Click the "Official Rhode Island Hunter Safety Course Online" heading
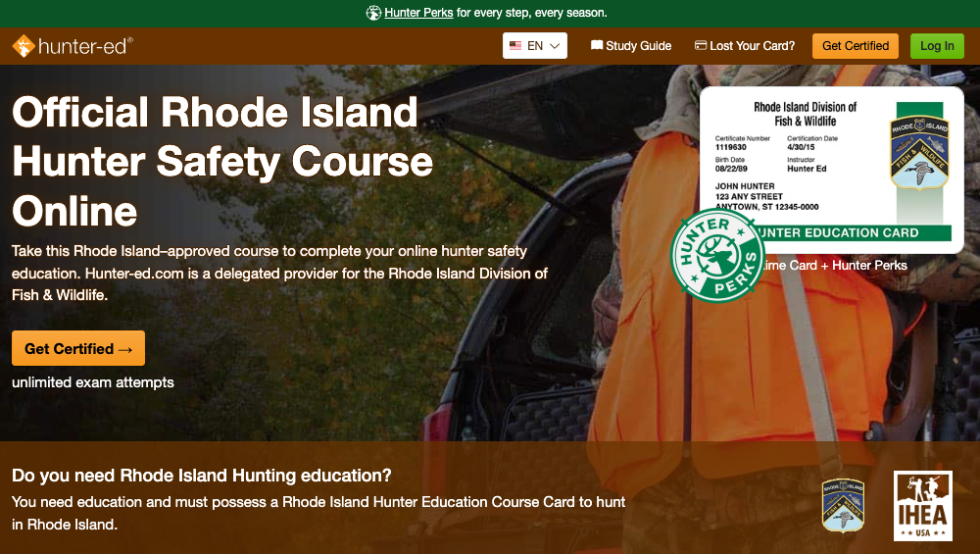Image resolution: width=980 pixels, height=554 pixels. click(222, 162)
